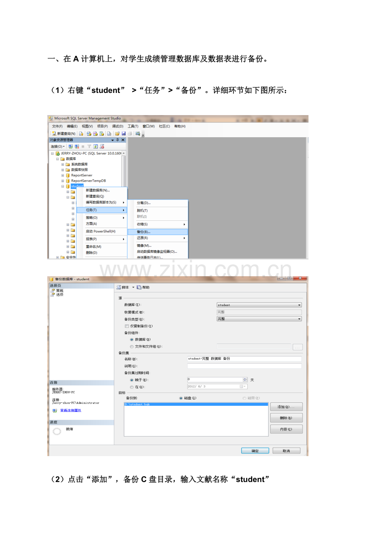
Task: Open the 数据库 combo box showing student
Action: click(259, 305)
